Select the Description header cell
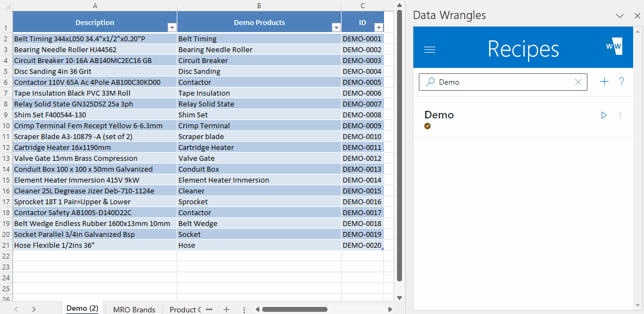 coord(95,22)
